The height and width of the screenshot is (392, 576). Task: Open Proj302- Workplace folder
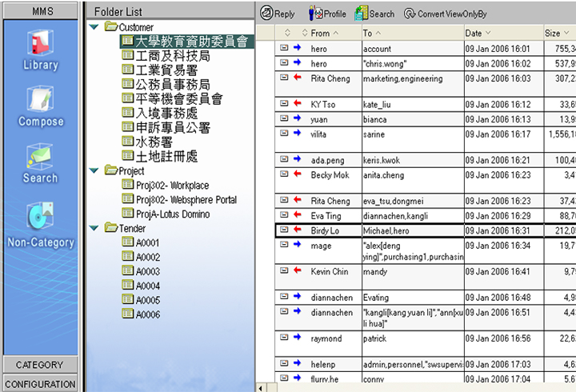point(166,185)
